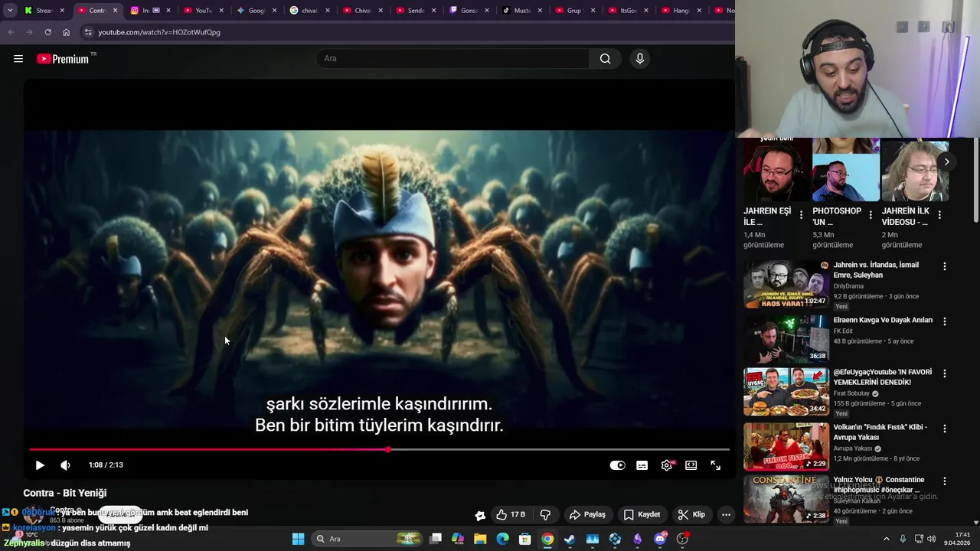Viewport: 980px width, 551px height.
Task: Click the search magnifier button
Action: pos(605,59)
